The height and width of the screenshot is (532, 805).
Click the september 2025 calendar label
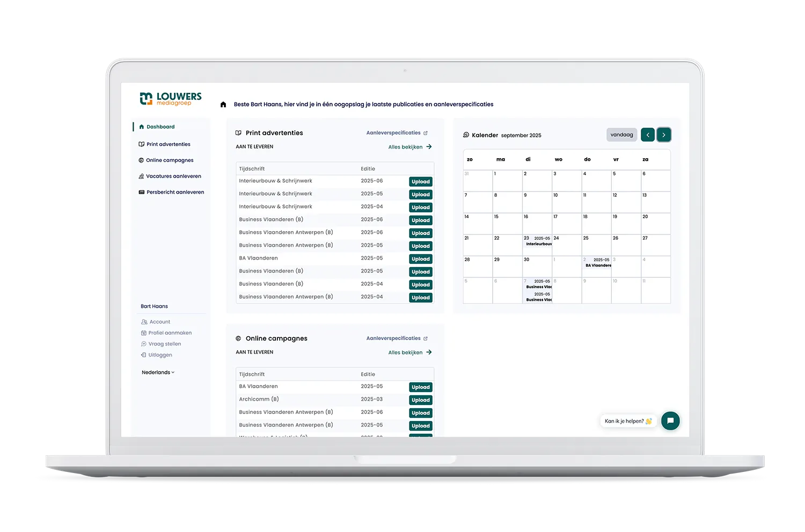pos(521,136)
